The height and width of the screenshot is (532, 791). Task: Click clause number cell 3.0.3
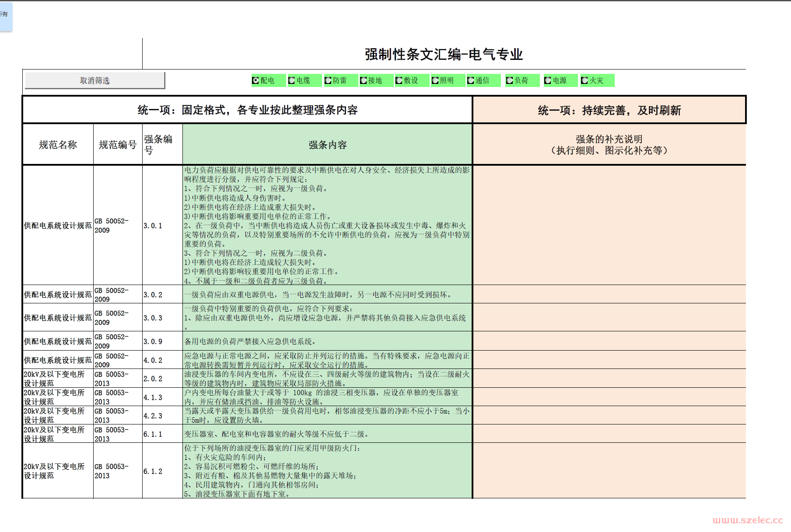click(x=162, y=318)
